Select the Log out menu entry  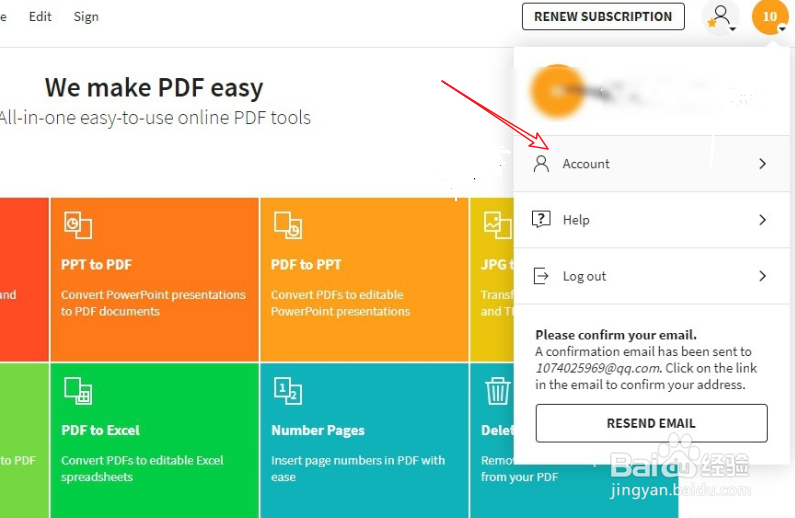pyautogui.click(x=652, y=276)
